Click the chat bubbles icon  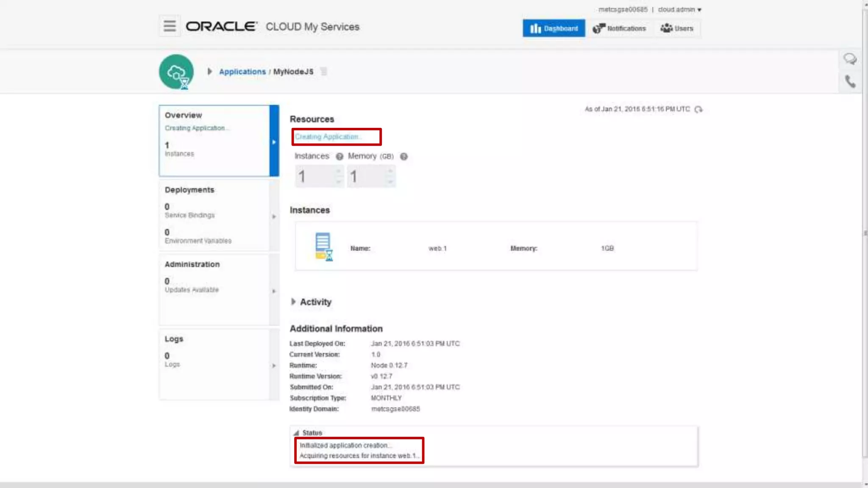tap(850, 59)
